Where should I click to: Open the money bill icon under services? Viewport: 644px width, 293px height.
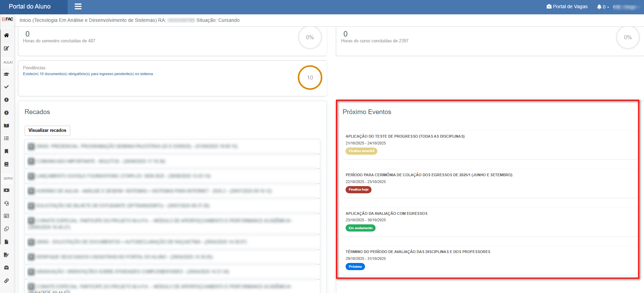tap(6, 190)
